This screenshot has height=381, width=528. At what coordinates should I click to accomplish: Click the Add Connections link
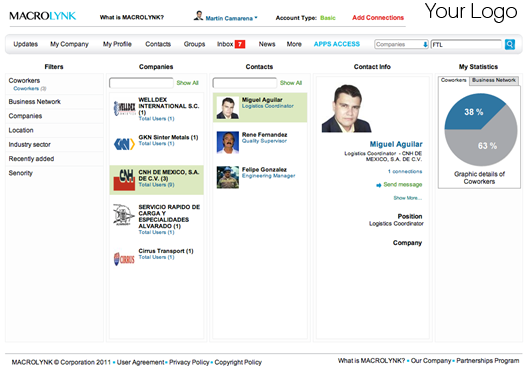coord(378,18)
